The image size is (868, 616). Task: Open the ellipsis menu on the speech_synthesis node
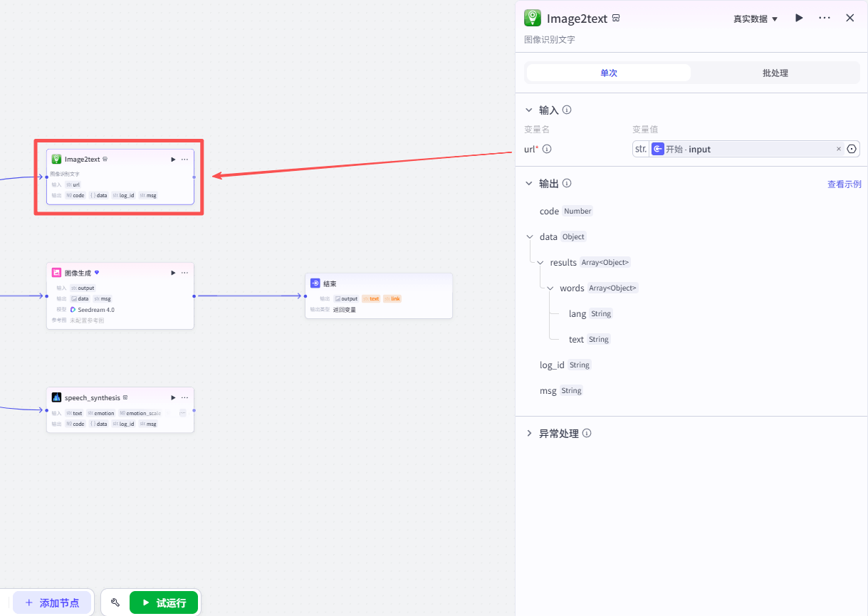[x=184, y=397]
